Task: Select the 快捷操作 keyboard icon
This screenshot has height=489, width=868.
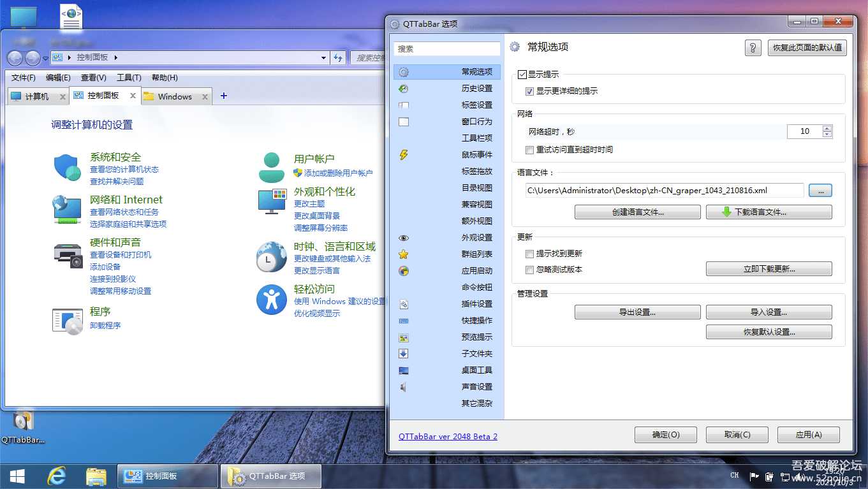Action: [403, 321]
